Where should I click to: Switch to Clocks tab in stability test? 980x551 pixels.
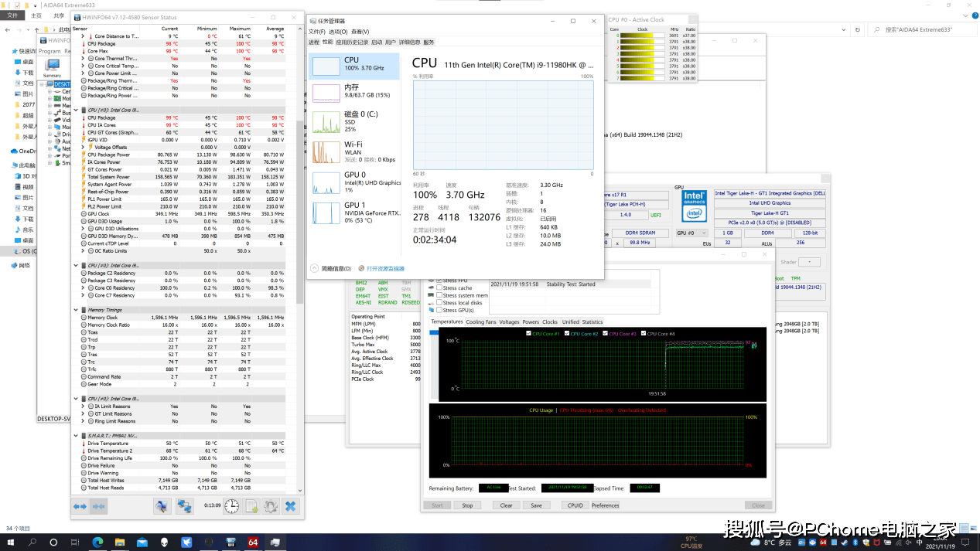point(550,322)
